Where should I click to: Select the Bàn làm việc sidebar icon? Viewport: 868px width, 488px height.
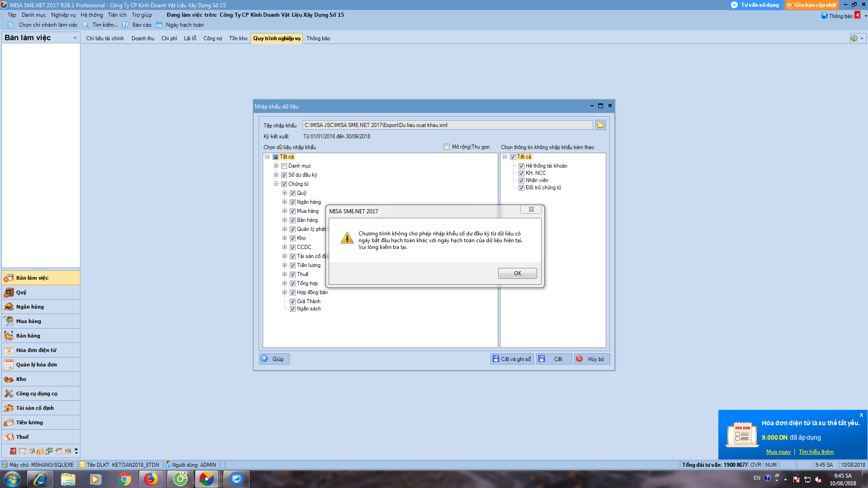(9, 278)
